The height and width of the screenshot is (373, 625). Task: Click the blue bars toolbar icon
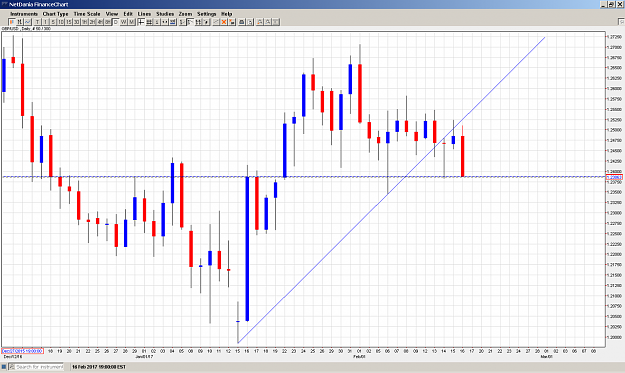point(173,22)
